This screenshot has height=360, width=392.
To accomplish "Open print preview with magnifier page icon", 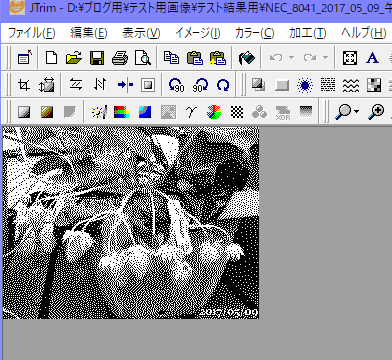I will 143,58.
